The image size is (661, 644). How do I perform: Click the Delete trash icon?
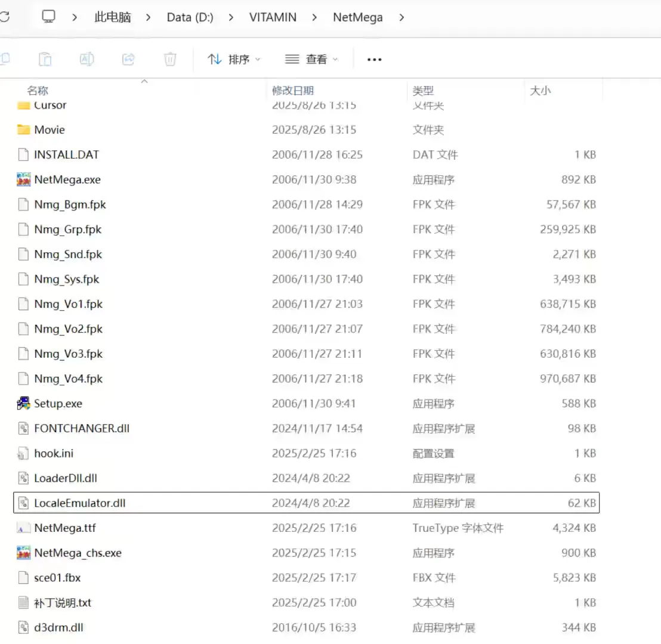point(170,59)
